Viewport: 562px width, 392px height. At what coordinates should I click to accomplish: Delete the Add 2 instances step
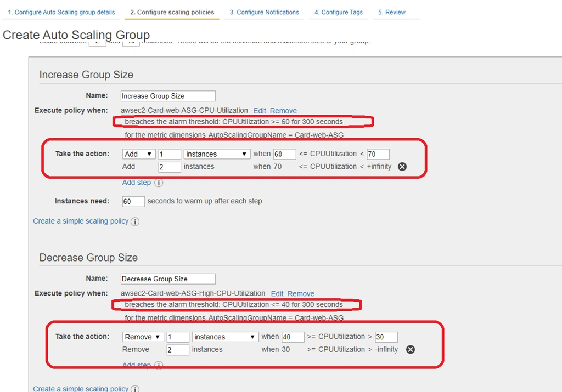tap(402, 167)
